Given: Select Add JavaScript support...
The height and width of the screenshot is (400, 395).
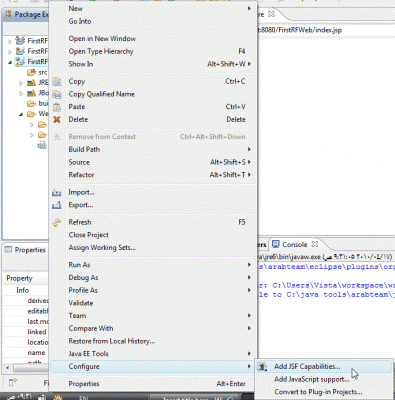Looking at the screenshot, I should point(324,379).
